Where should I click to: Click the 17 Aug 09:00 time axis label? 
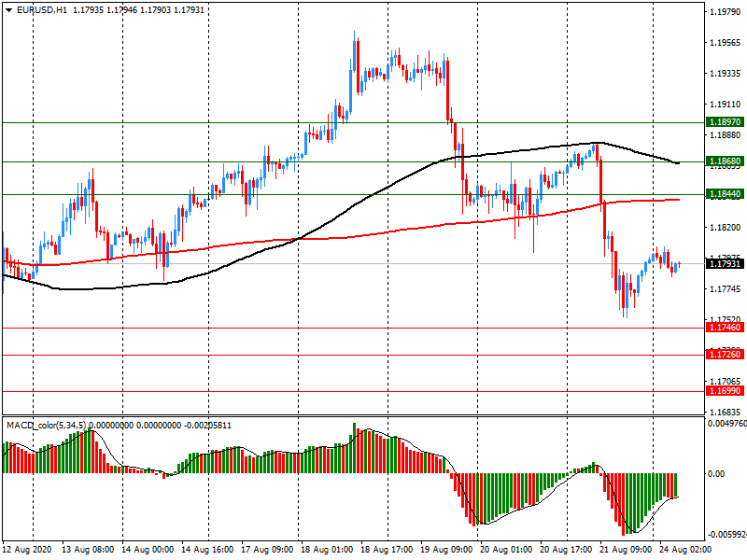pyautogui.click(x=267, y=550)
